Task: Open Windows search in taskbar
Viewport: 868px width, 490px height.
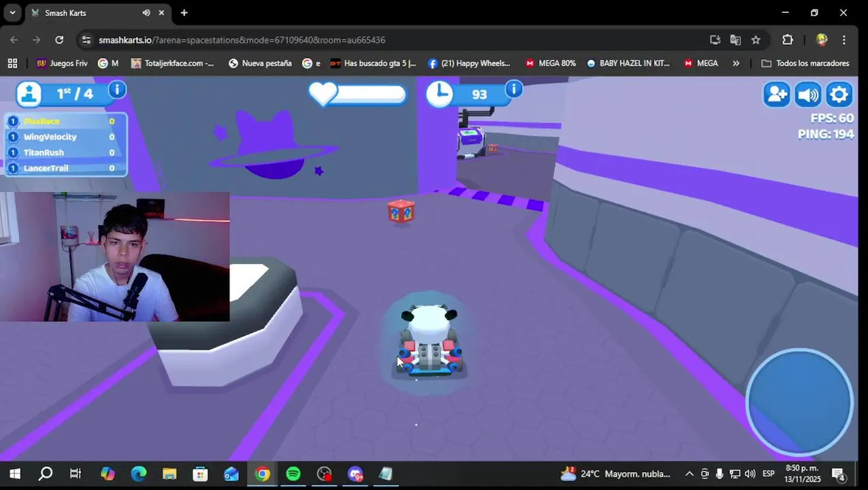Action: click(x=46, y=474)
